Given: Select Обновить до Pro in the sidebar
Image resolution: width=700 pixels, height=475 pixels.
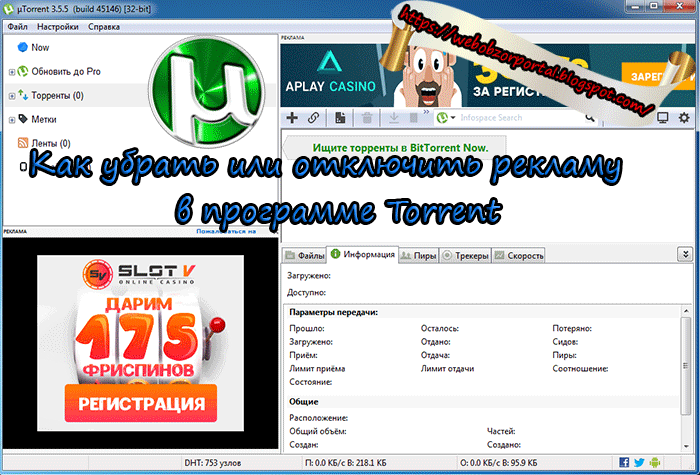Looking at the screenshot, I should point(66,71).
